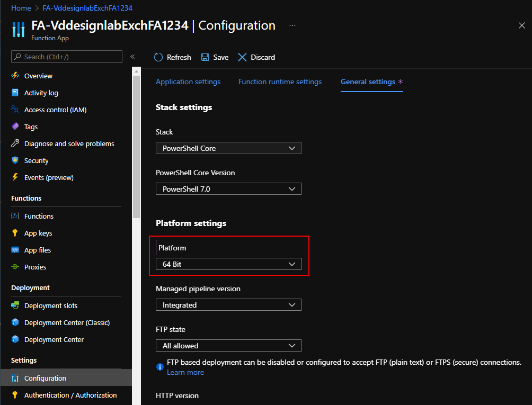Close the Configuration blade
The height and width of the screenshot is (405, 532).
coord(522,25)
